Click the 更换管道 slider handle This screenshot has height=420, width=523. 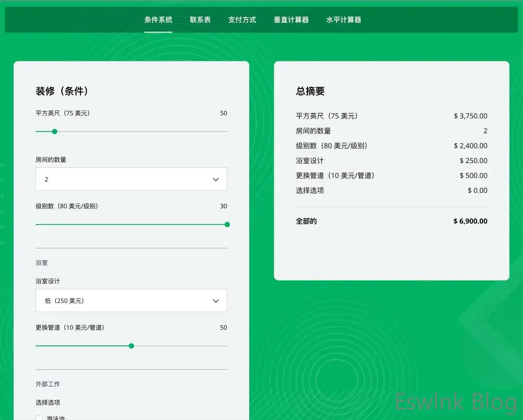(x=131, y=346)
